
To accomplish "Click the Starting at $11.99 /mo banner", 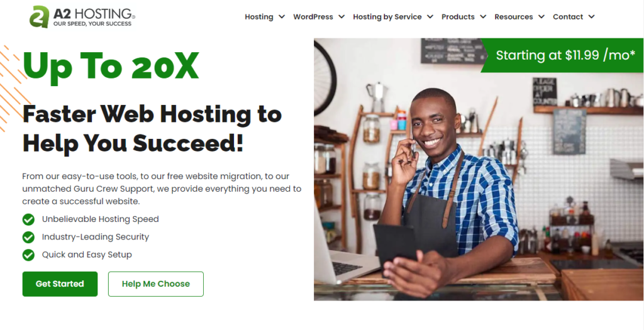I will coord(562,55).
